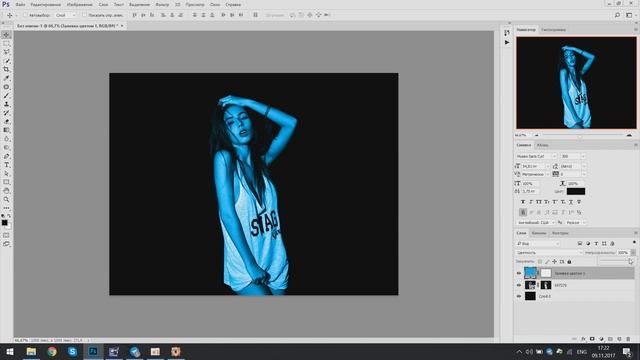This screenshot has height=360, width=640.
Task: Select the Lasso tool
Action: click(x=6, y=52)
